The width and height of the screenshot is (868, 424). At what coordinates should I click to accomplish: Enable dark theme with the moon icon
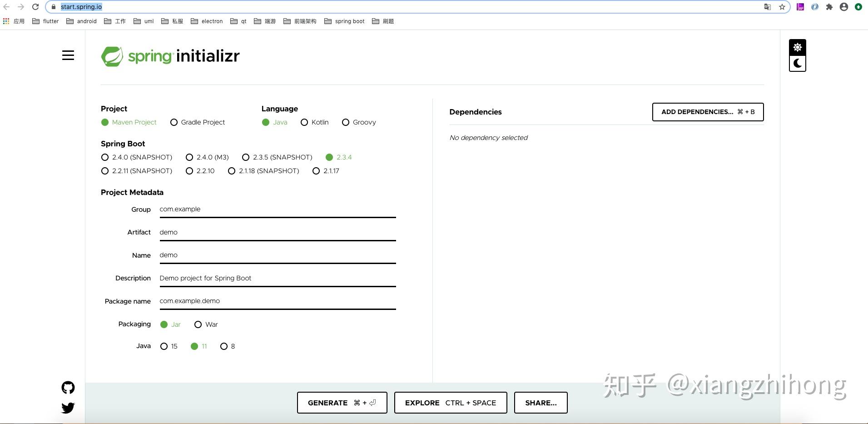click(798, 63)
